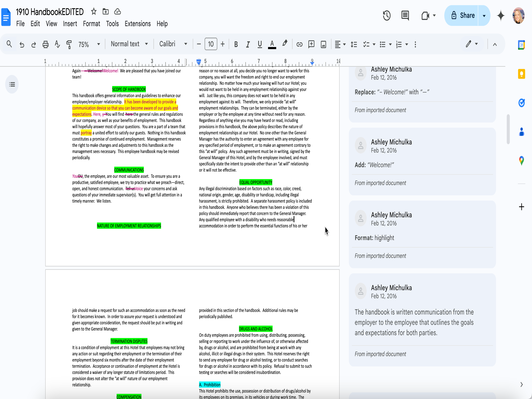Screen dimensions: 532x399
Task: Toggle bold formatting
Action: [x=236, y=45]
